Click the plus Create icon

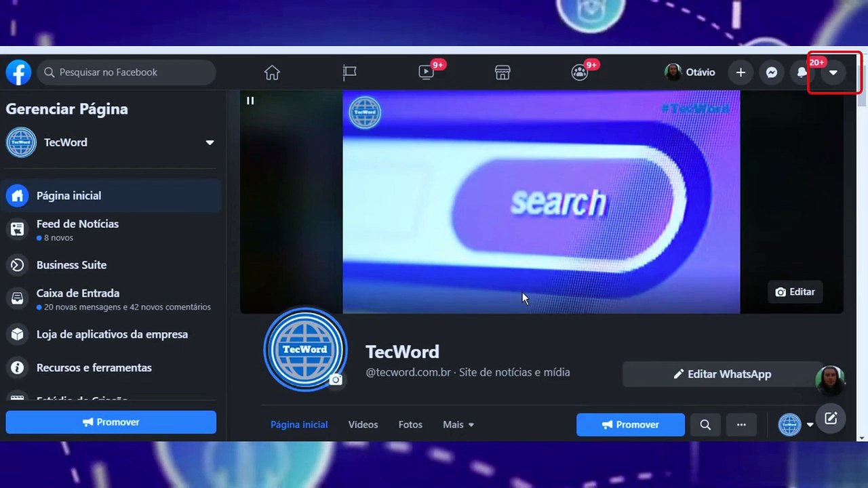coord(741,73)
